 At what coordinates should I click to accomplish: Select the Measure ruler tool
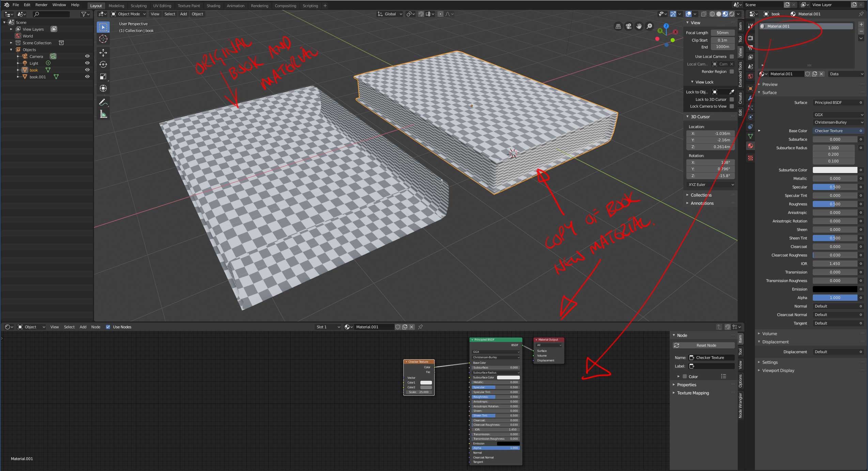point(103,114)
